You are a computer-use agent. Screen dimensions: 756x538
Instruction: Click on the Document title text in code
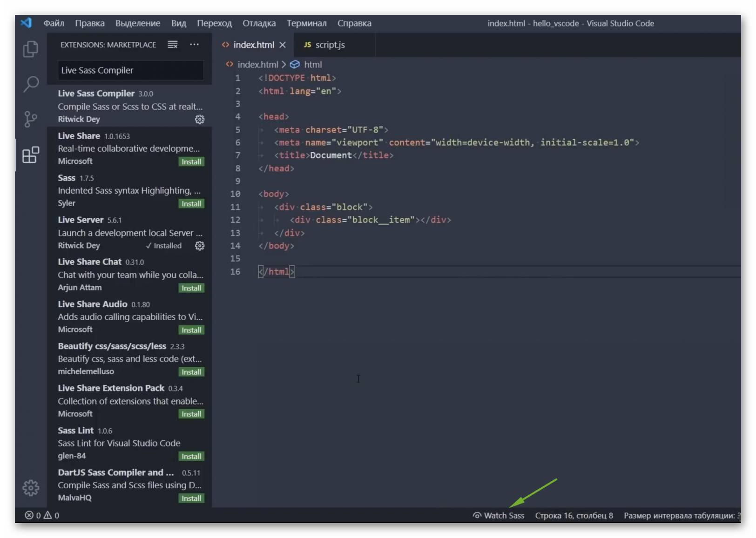point(331,155)
